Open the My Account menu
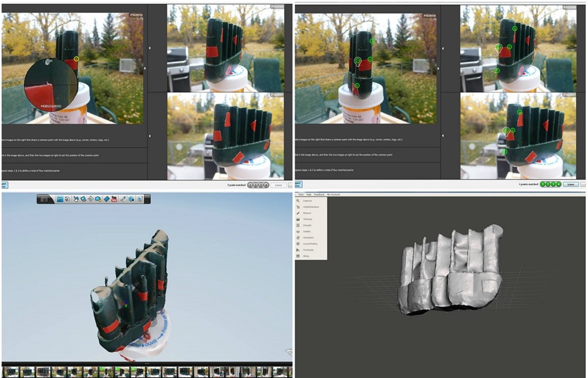588x378 pixels. pyautogui.click(x=334, y=195)
